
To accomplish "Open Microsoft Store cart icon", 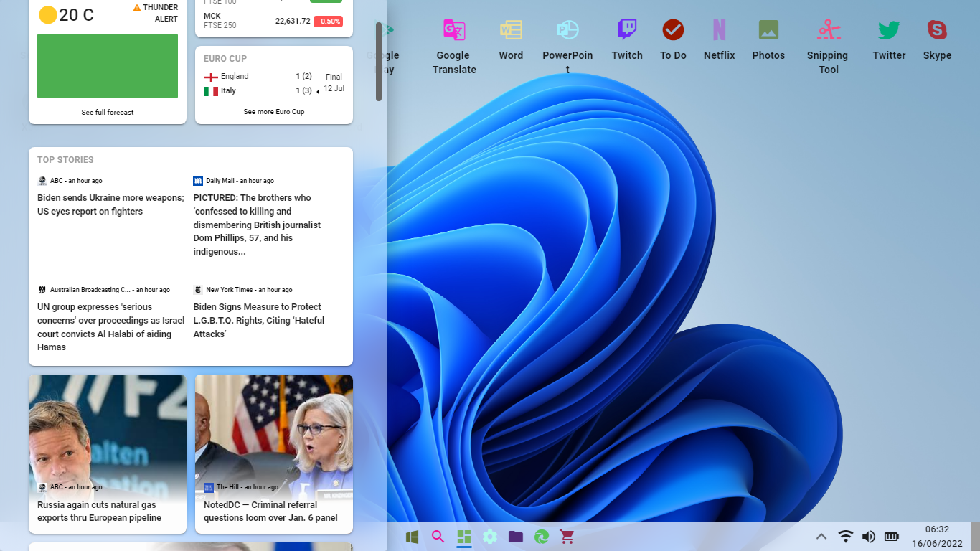I will coord(567,537).
